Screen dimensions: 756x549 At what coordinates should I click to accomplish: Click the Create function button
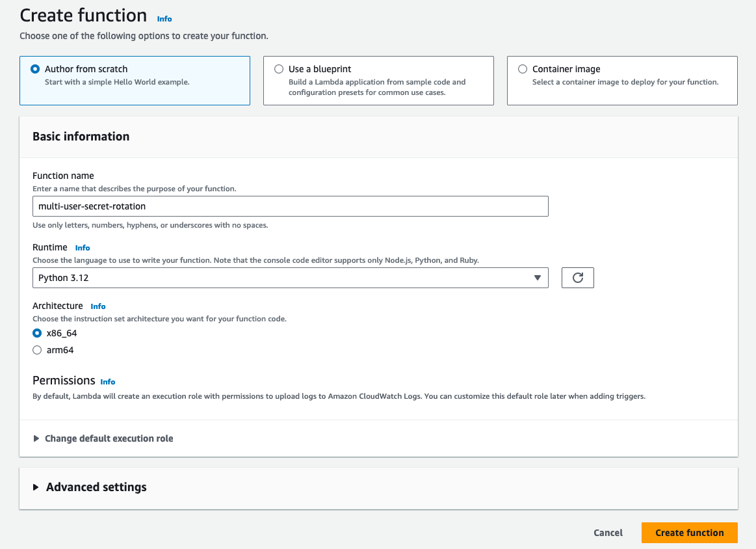click(689, 532)
